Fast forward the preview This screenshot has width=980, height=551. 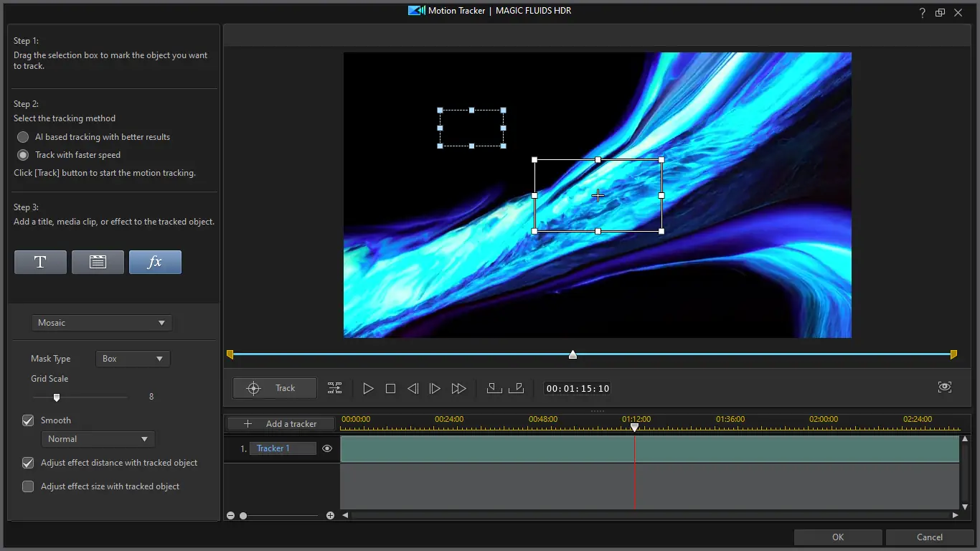[x=458, y=388]
